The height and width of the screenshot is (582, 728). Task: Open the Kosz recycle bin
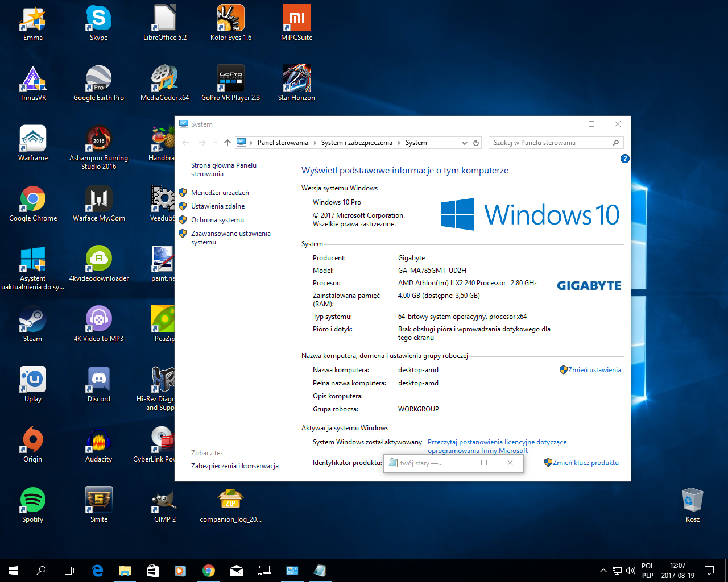coord(692,501)
